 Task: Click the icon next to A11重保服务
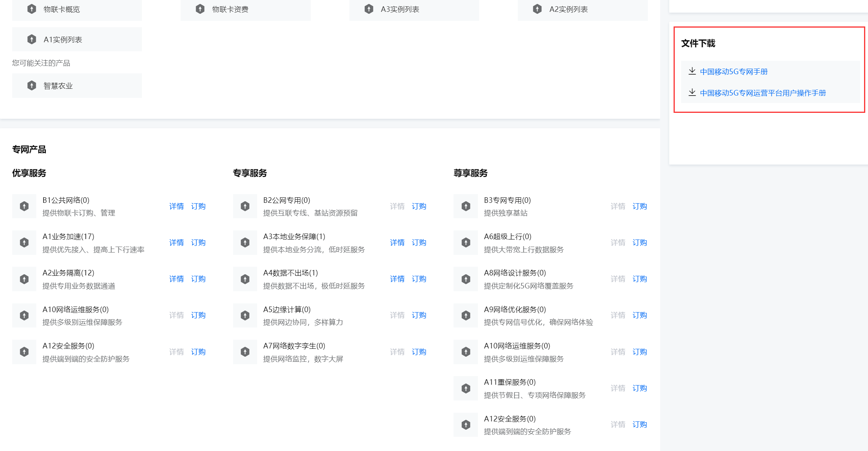tap(466, 388)
